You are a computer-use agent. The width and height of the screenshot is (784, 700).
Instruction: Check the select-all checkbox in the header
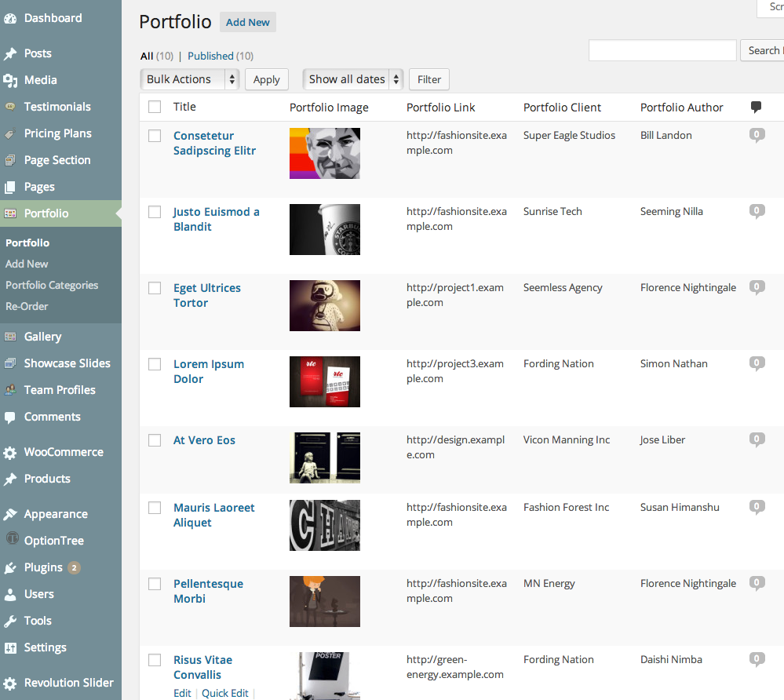click(x=155, y=107)
